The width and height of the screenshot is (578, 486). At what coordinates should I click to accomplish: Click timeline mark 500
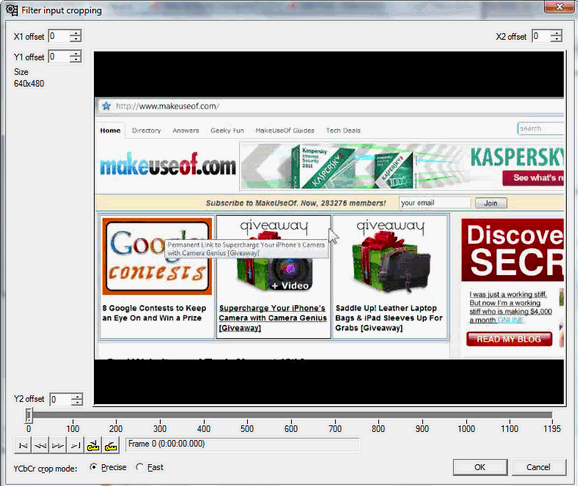click(247, 428)
